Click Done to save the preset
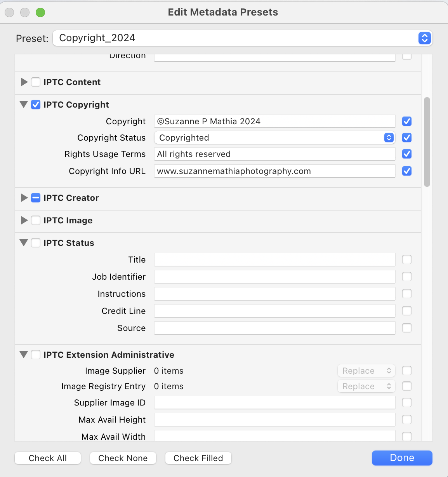This screenshot has width=448, height=477. pyautogui.click(x=402, y=458)
